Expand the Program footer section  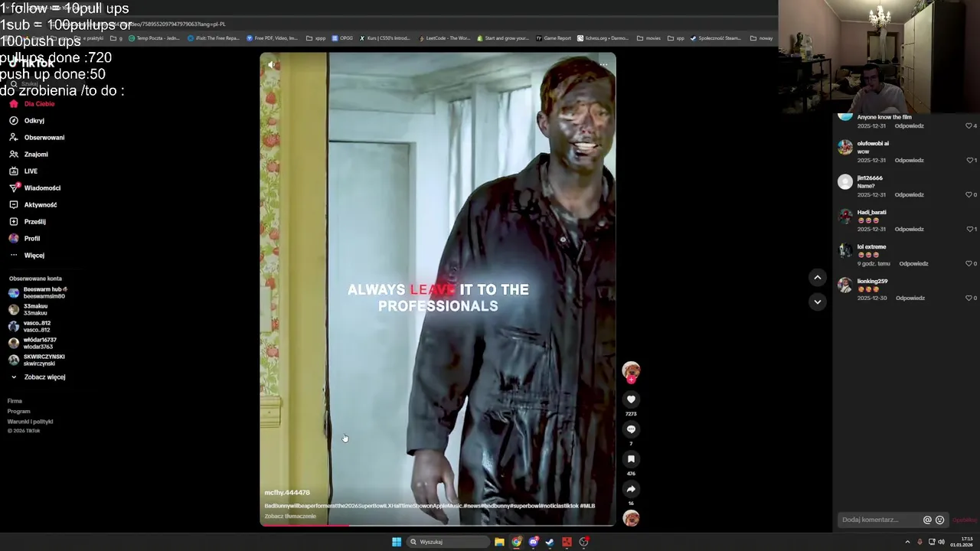pos(18,411)
